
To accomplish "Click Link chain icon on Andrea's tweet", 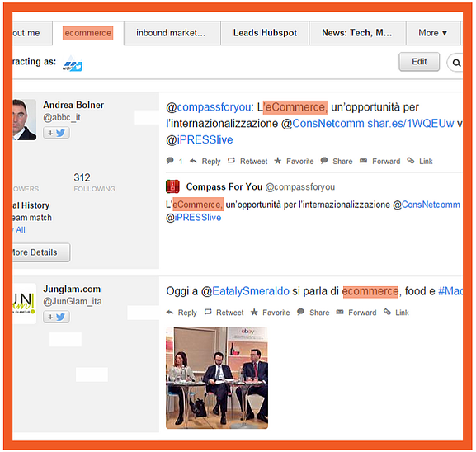I will (x=411, y=160).
